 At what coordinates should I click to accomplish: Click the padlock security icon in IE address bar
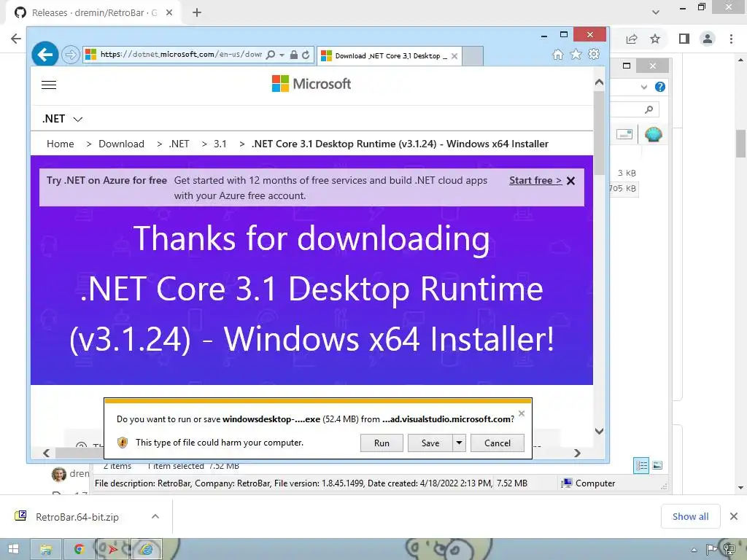click(x=294, y=55)
